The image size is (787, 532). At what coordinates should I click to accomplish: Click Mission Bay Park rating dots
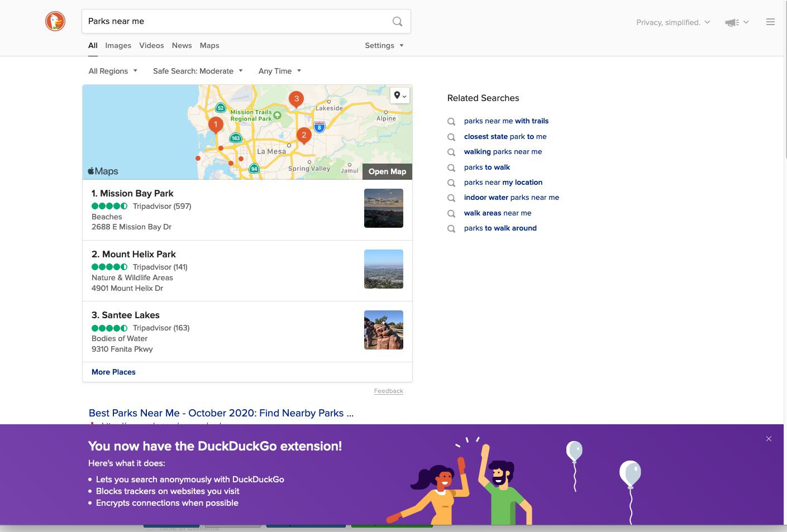click(x=109, y=206)
